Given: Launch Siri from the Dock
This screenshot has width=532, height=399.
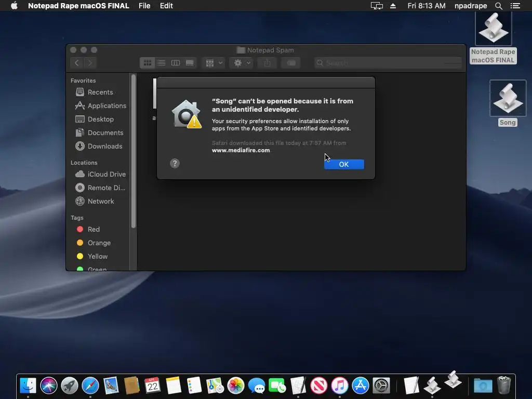Looking at the screenshot, I should [x=48, y=386].
